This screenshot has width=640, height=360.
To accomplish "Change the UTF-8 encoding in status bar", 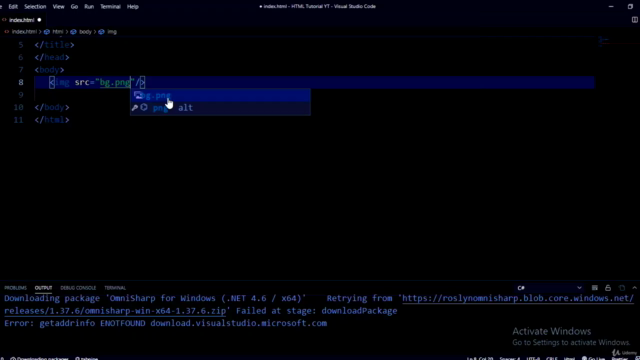I will [533, 358].
